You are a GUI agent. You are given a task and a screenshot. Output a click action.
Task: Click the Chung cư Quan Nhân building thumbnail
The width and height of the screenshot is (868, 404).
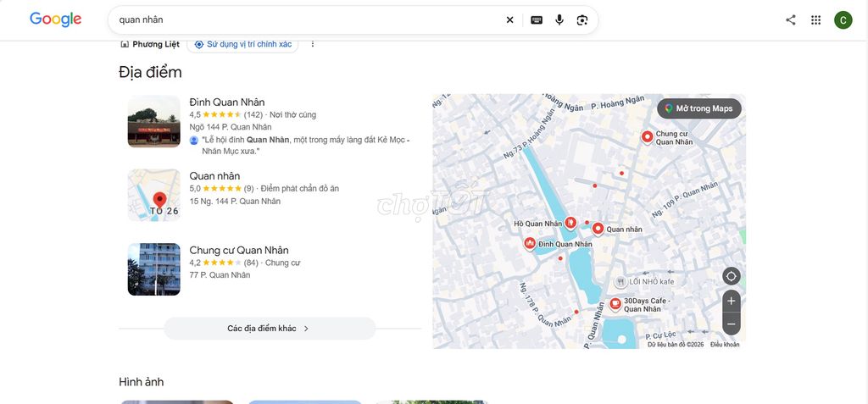point(154,269)
